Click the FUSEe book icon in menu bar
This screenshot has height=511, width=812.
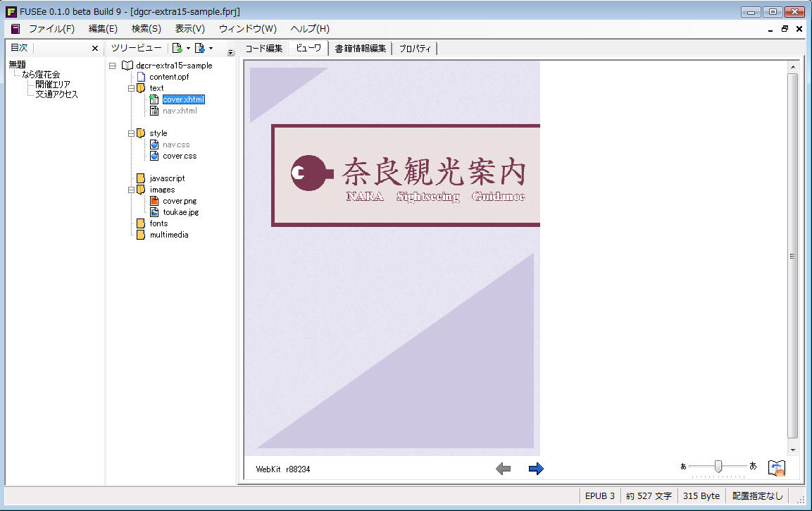click(x=15, y=29)
